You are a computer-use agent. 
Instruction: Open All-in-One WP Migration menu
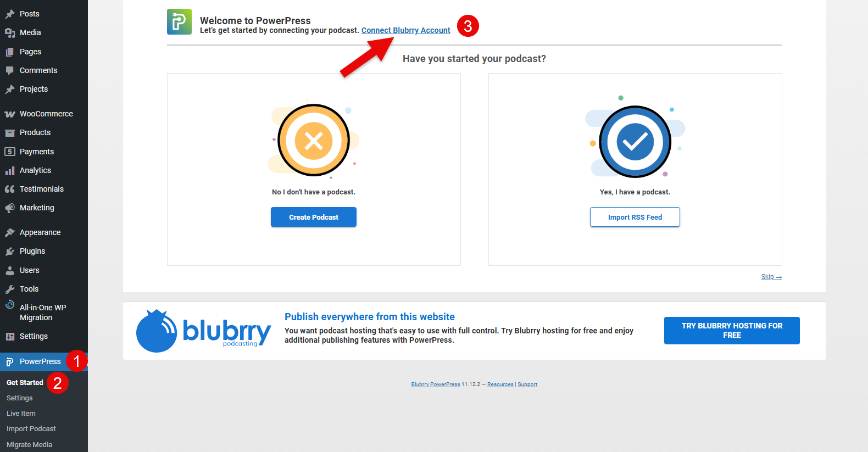pos(44,313)
